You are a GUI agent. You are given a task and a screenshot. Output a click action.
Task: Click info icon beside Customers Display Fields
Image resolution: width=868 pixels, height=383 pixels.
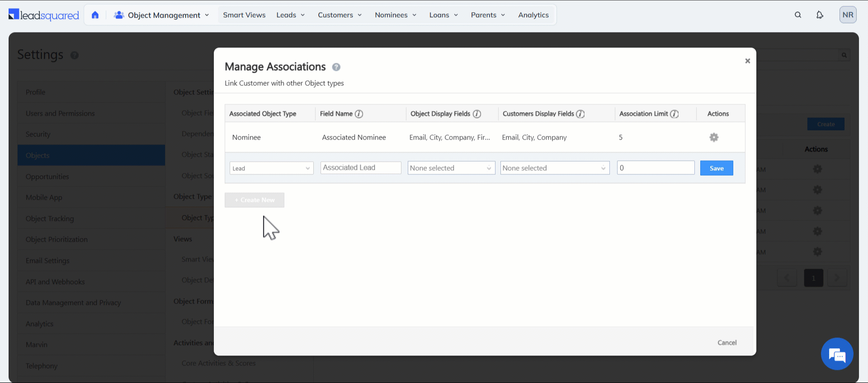pyautogui.click(x=580, y=114)
